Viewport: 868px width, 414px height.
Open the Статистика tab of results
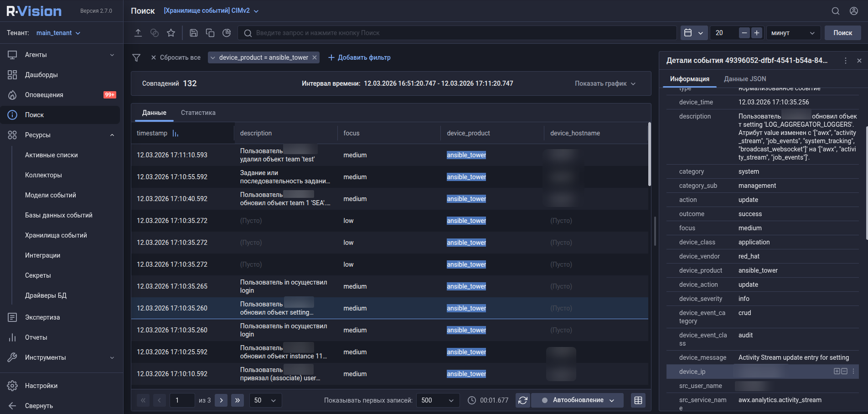[x=198, y=112]
